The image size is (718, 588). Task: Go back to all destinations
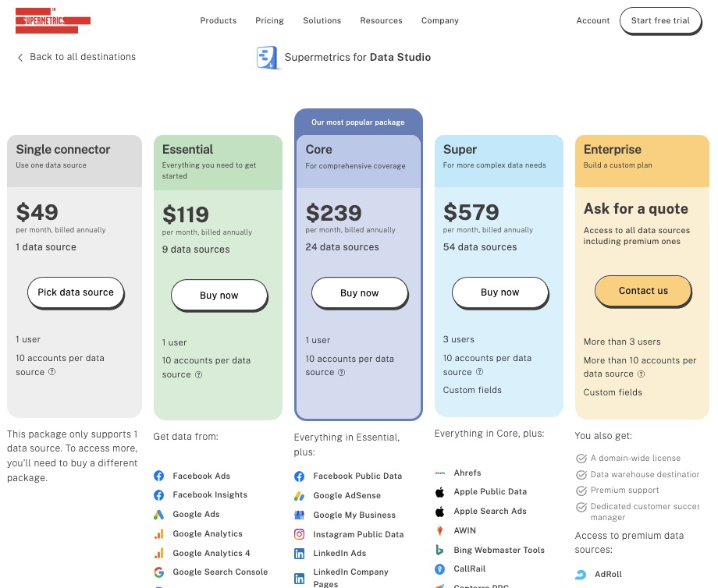(76, 57)
